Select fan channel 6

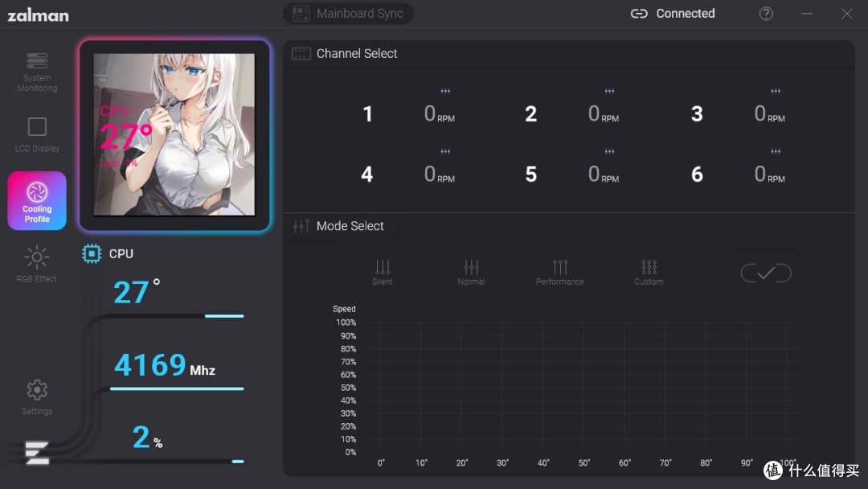click(x=697, y=175)
